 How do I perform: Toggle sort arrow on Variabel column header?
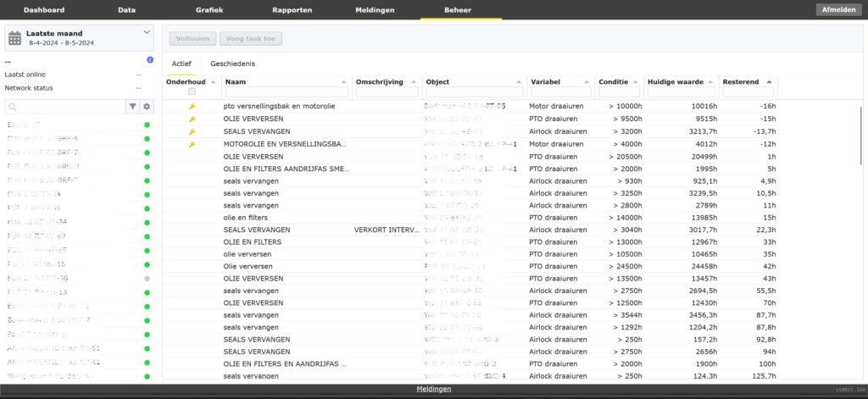click(x=587, y=81)
